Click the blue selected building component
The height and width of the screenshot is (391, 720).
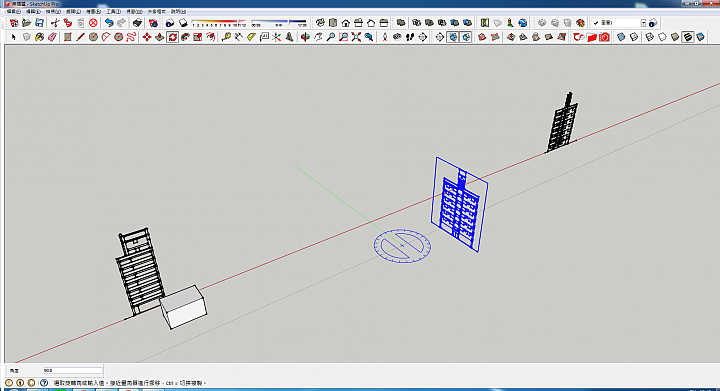pos(459,205)
